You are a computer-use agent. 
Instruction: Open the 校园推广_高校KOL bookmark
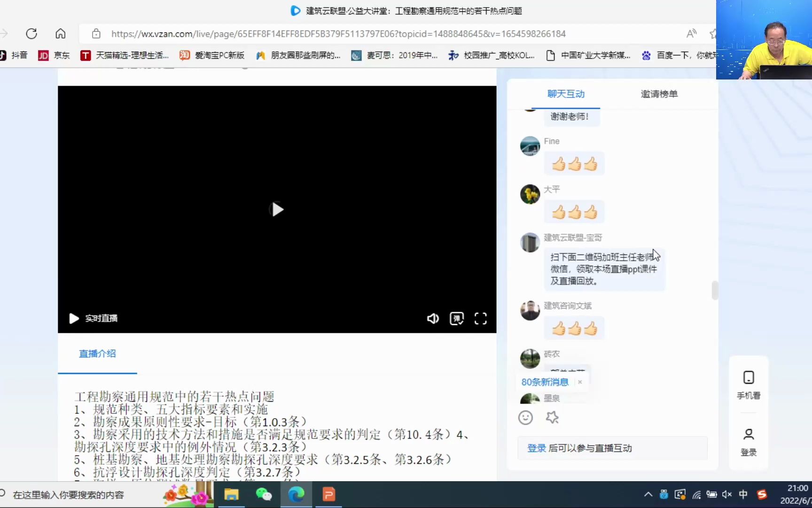(x=491, y=56)
